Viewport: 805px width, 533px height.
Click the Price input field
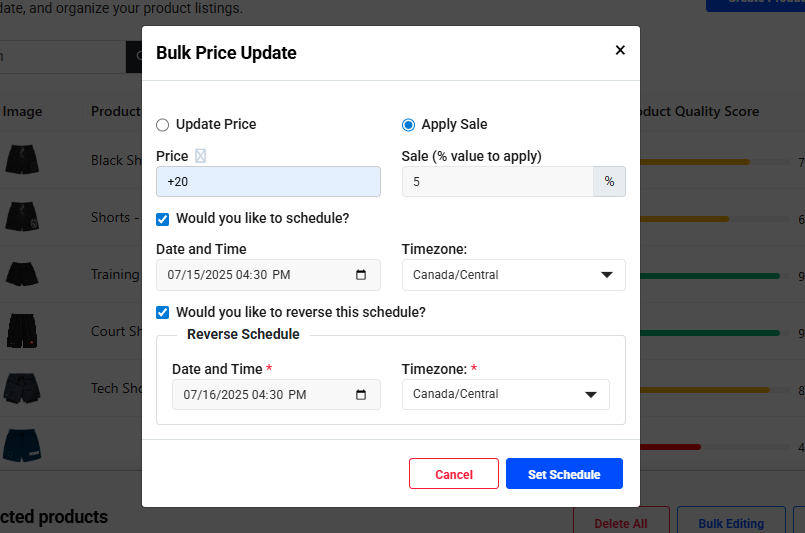click(x=268, y=181)
